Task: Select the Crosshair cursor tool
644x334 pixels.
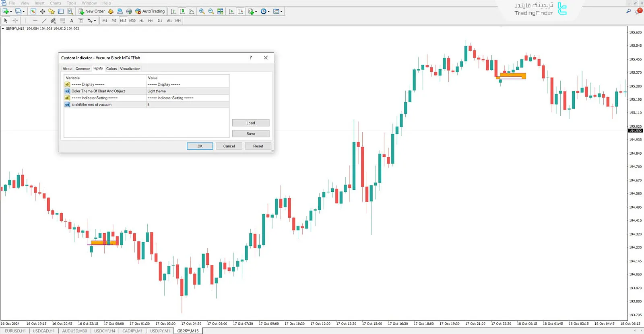Action: (x=15, y=21)
